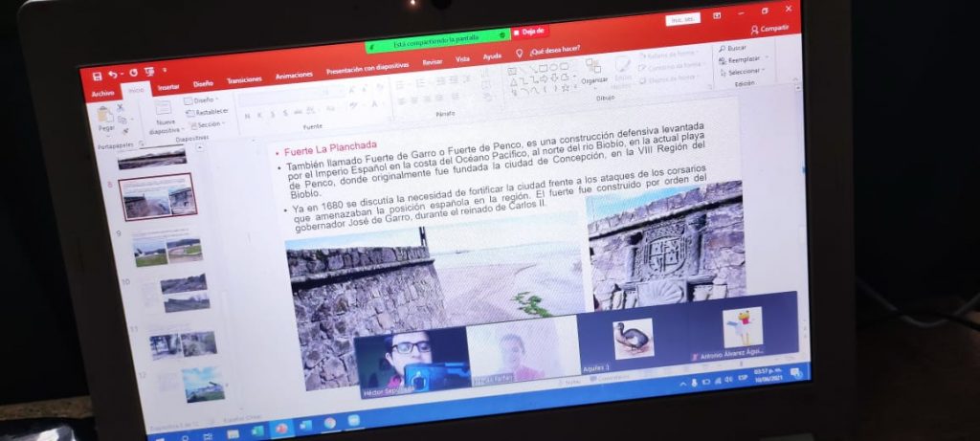Screen dimensions: 980x441
Task: Open the Archivo menu
Action: (x=102, y=94)
